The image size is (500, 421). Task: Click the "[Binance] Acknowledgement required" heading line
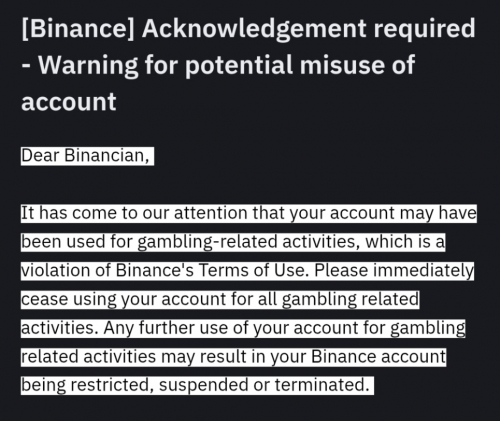248,29
